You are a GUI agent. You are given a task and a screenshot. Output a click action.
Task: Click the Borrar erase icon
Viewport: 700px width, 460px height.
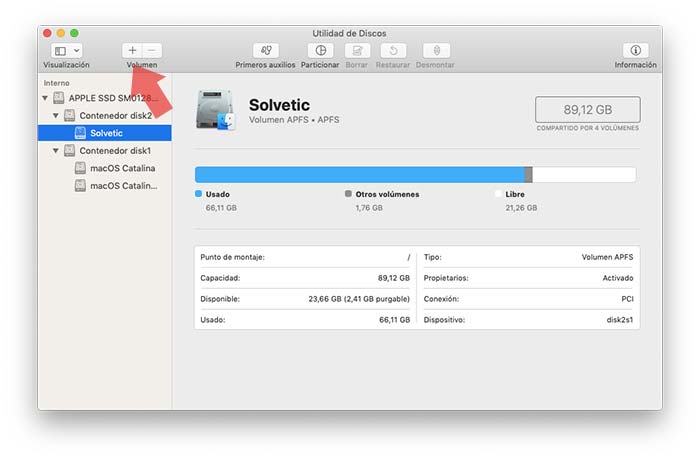357,50
